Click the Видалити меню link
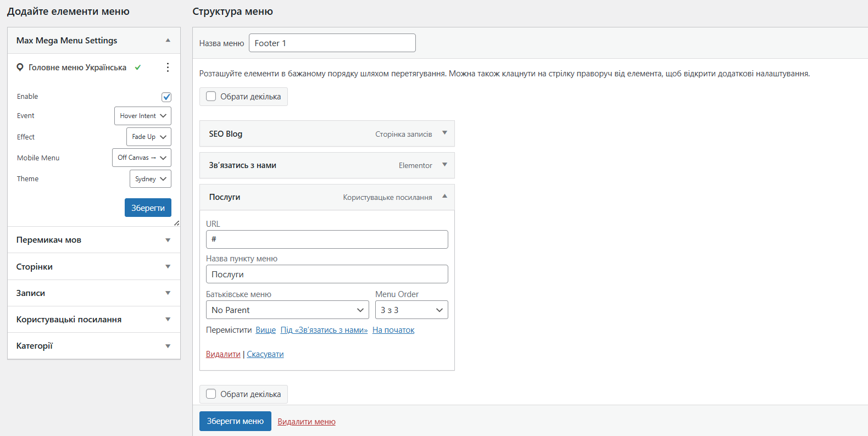The image size is (868, 436). pyautogui.click(x=307, y=422)
